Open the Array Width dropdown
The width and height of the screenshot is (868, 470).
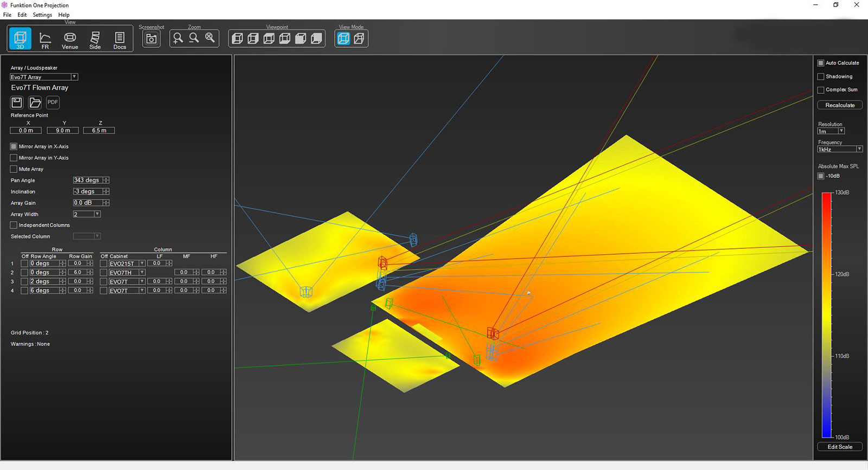coord(87,214)
